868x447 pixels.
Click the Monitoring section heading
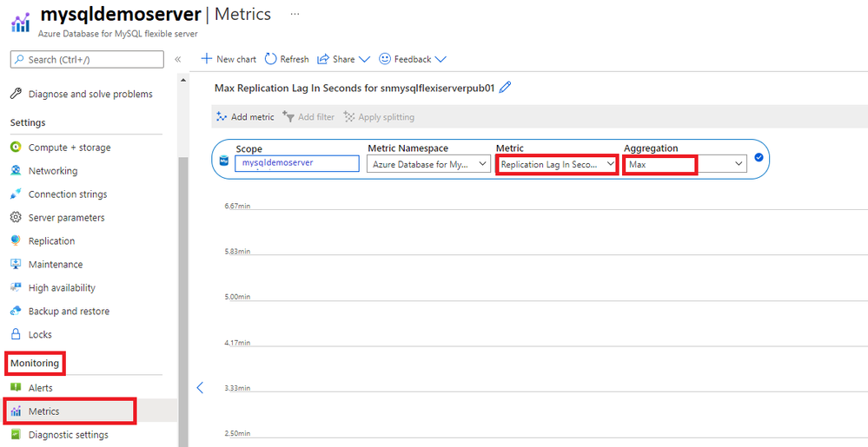point(35,363)
